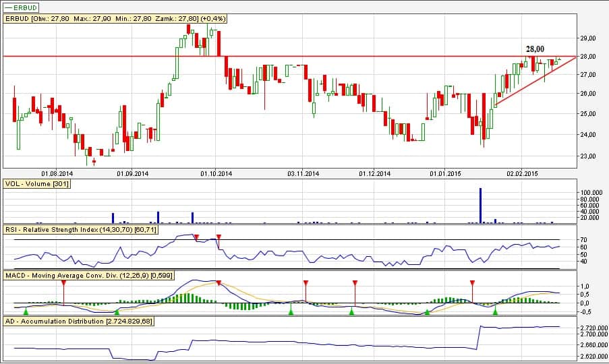Click the rightmost green buy triangle in MACD panel

496,311
